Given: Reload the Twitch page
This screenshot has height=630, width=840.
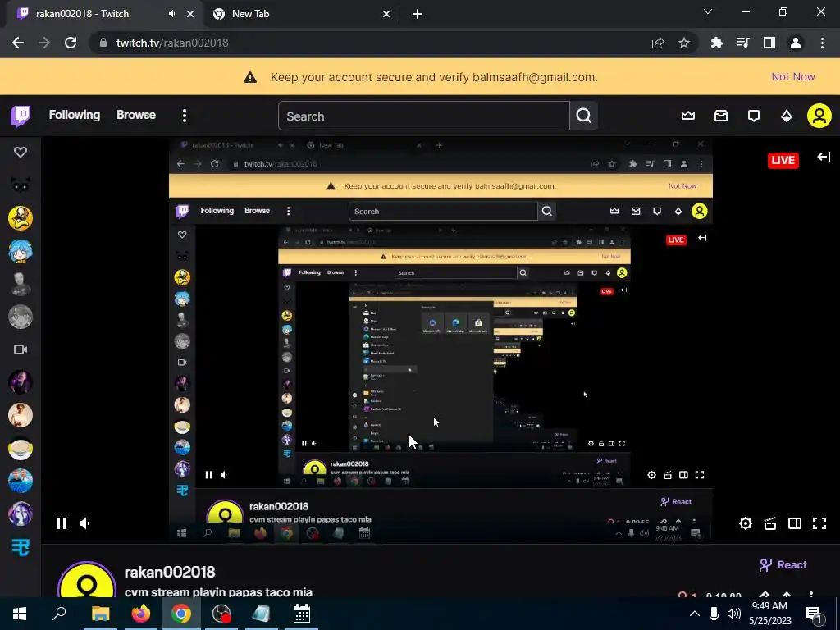Looking at the screenshot, I should coord(71,43).
